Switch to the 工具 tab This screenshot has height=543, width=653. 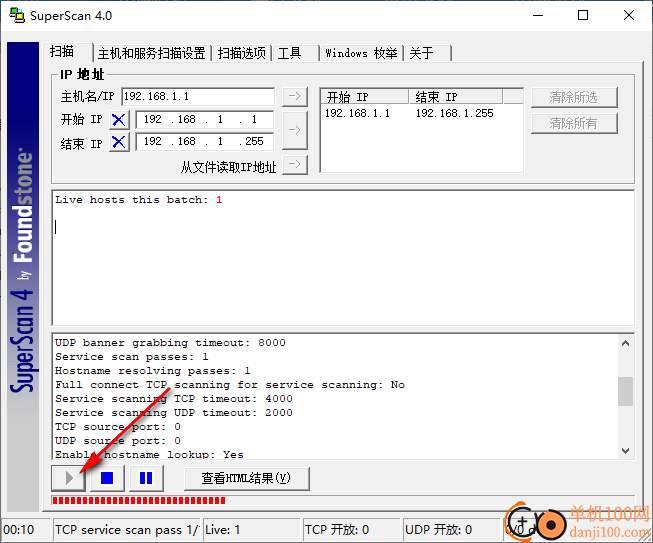pos(295,53)
